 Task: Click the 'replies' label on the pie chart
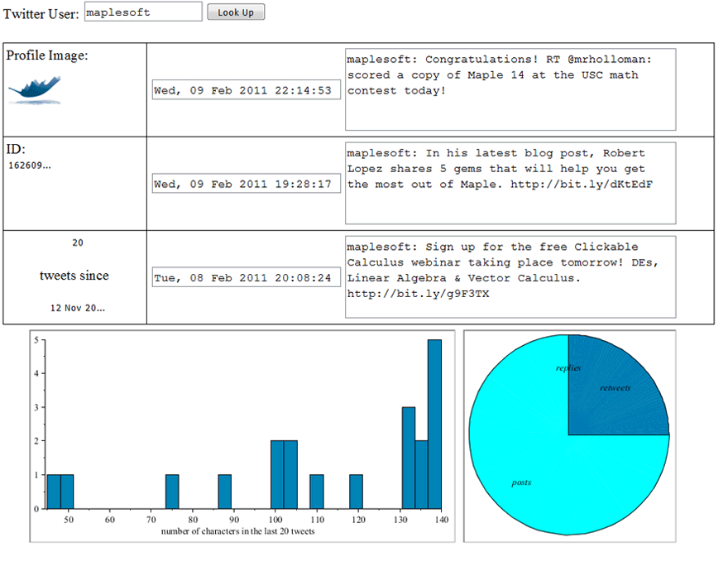pyautogui.click(x=568, y=368)
